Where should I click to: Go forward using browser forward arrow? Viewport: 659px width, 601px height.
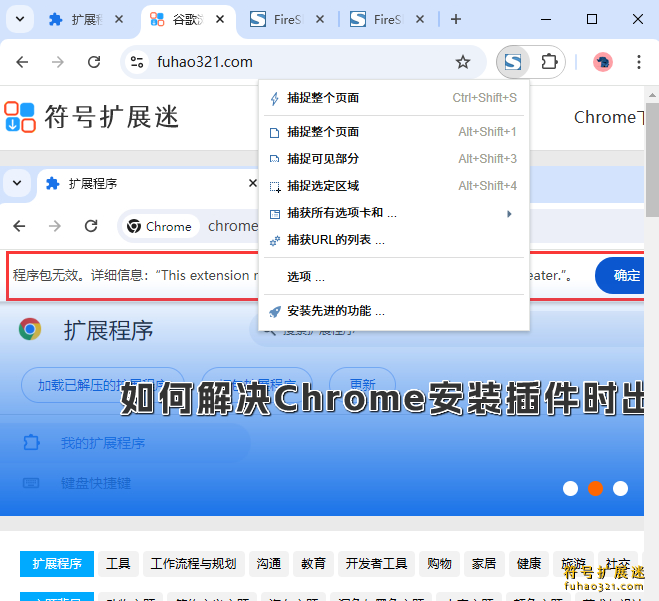(x=58, y=62)
